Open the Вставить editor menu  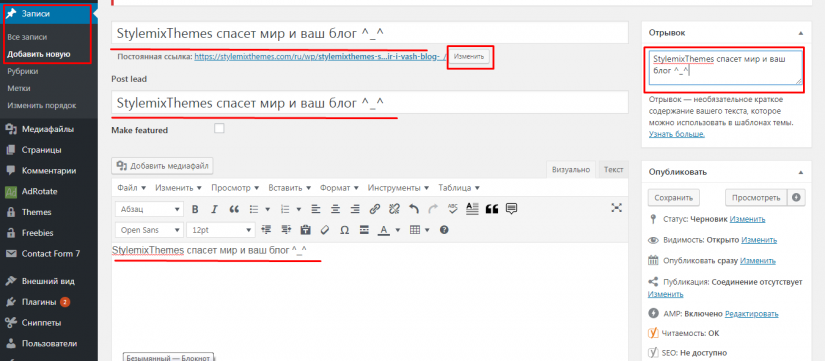[x=289, y=188]
